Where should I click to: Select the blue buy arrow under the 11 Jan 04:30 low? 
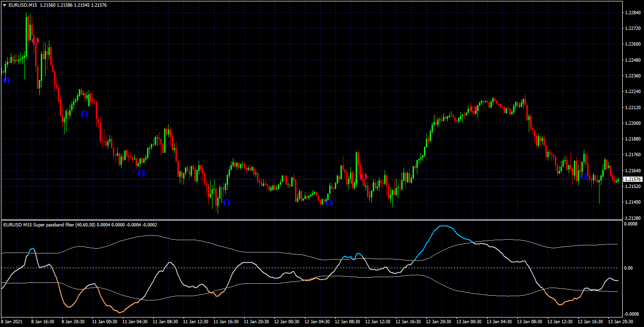tap(141, 173)
